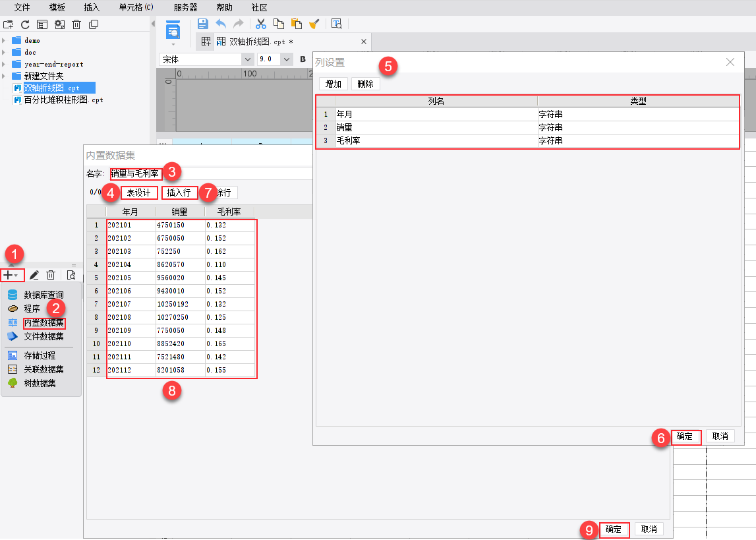756x540 pixels.
Task: Choose 内置数据集 from the menu
Action: (44, 322)
